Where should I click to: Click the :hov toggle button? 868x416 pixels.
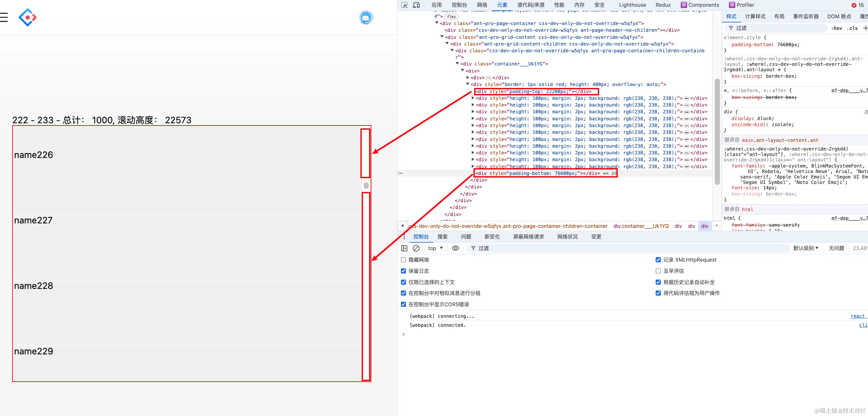(x=836, y=28)
